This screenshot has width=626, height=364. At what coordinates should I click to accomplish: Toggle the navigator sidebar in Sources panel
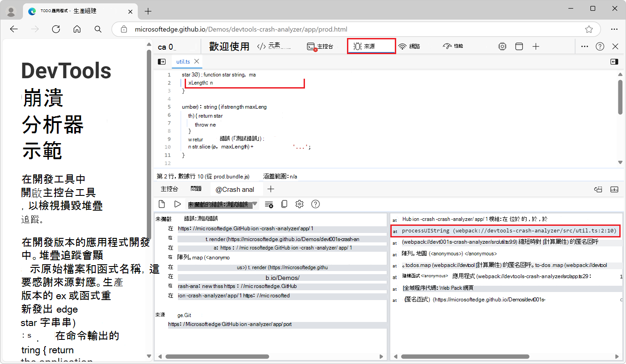(161, 61)
